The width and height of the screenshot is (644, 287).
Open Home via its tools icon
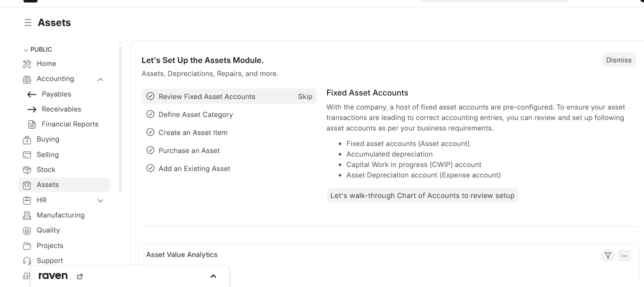(x=27, y=64)
